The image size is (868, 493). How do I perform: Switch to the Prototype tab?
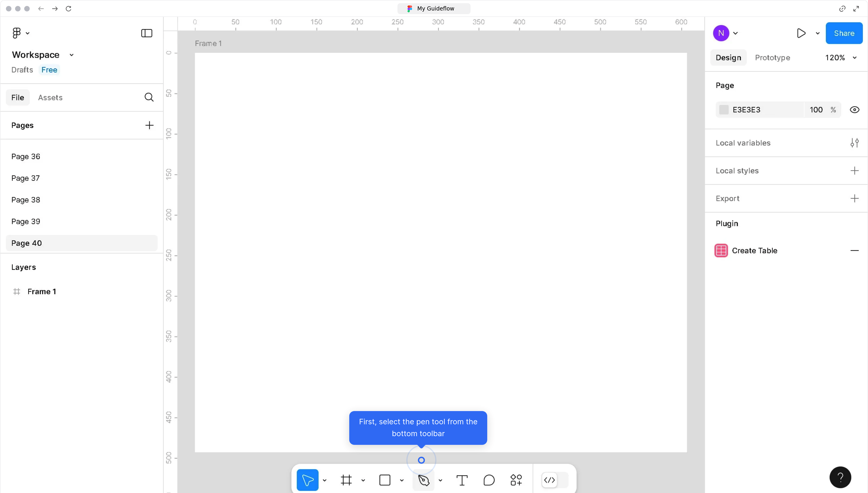[773, 58]
